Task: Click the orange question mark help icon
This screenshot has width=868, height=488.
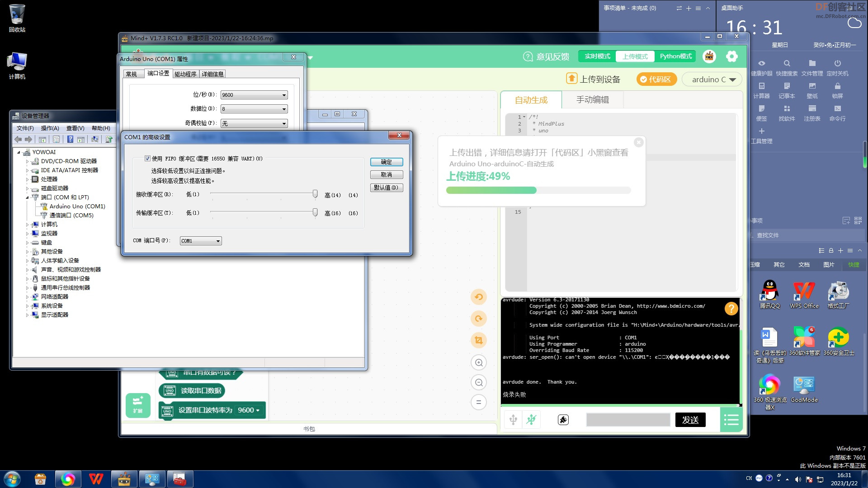Action: pyautogui.click(x=731, y=309)
